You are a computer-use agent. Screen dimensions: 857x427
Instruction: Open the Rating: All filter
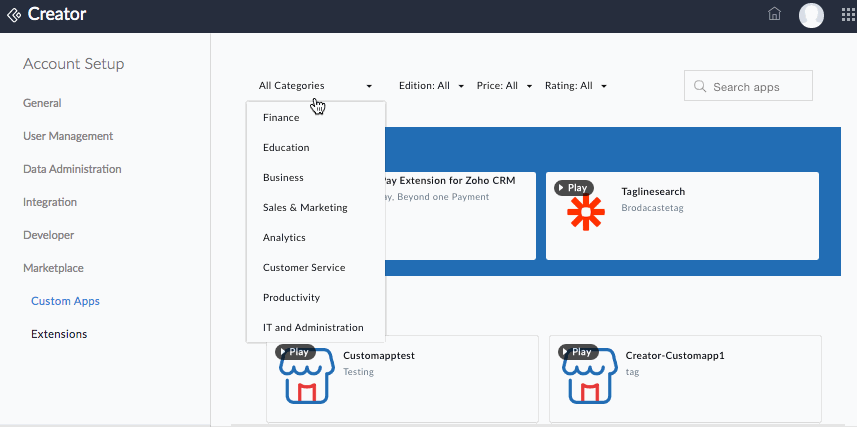[x=576, y=86]
